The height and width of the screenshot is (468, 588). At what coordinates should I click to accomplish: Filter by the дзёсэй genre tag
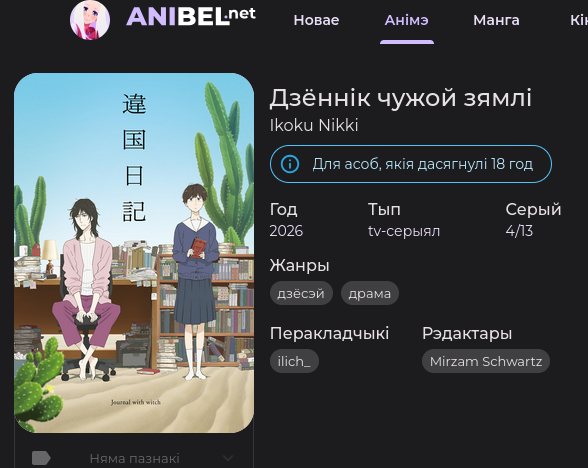(x=301, y=293)
